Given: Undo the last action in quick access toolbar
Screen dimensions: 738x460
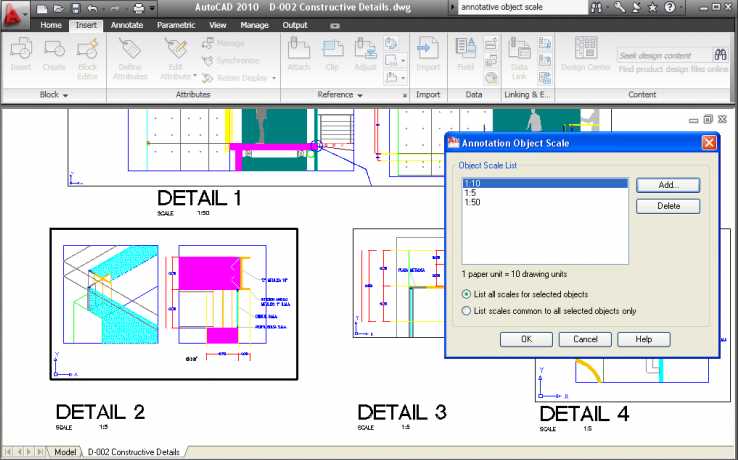Looking at the screenshot, I should pyautogui.click(x=92, y=8).
